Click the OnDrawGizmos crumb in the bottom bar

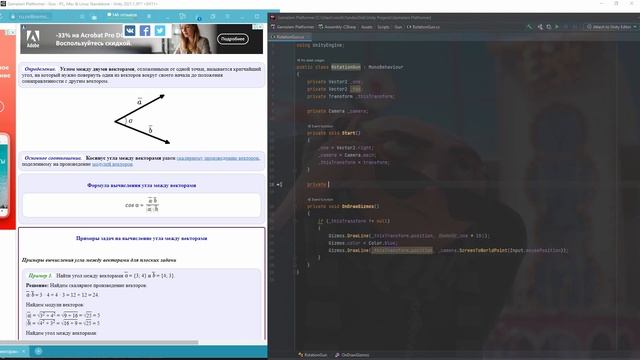tap(352, 355)
